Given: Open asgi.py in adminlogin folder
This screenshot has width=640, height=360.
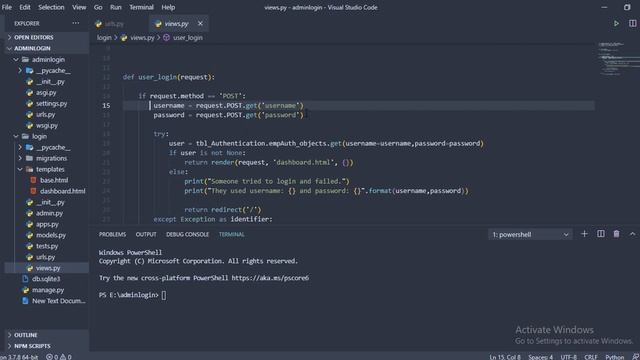Looking at the screenshot, I should (x=46, y=93).
